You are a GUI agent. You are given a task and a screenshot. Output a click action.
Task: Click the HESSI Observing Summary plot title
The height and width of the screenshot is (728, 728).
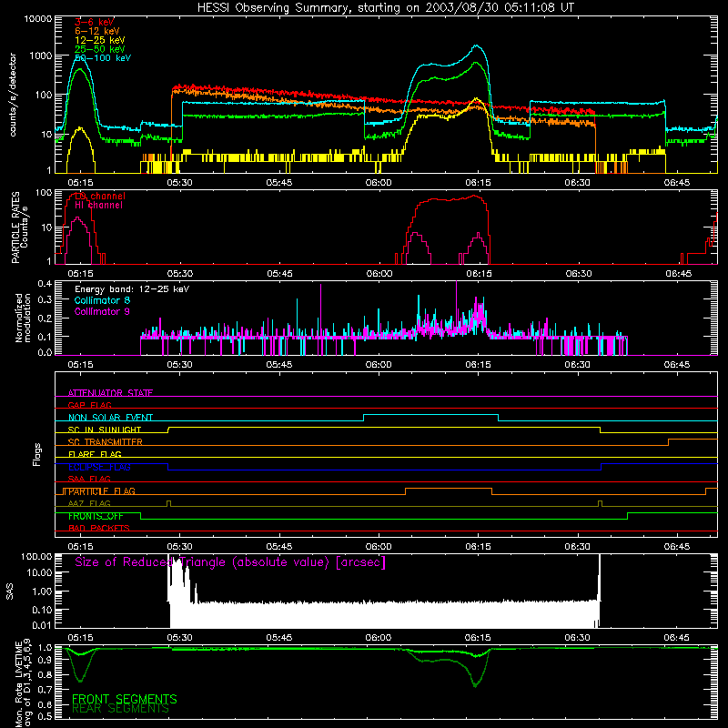(x=385, y=7)
